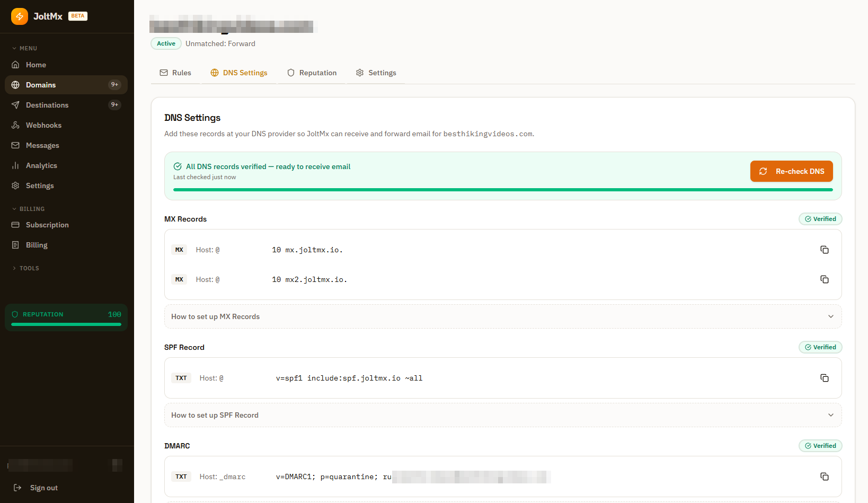Click the BETA label next to logo

tap(78, 16)
